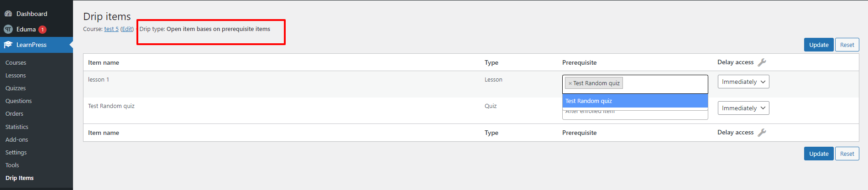The width and height of the screenshot is (868, 190).
Task: Open the Delay access dropdown for lesson 1
Action: tap(743, 82)
